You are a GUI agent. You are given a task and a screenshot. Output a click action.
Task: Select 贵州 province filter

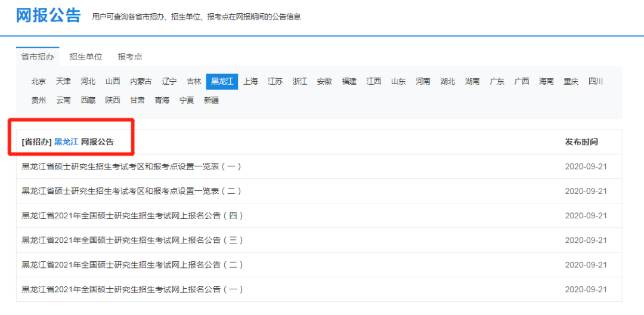[x=39, y=100]
